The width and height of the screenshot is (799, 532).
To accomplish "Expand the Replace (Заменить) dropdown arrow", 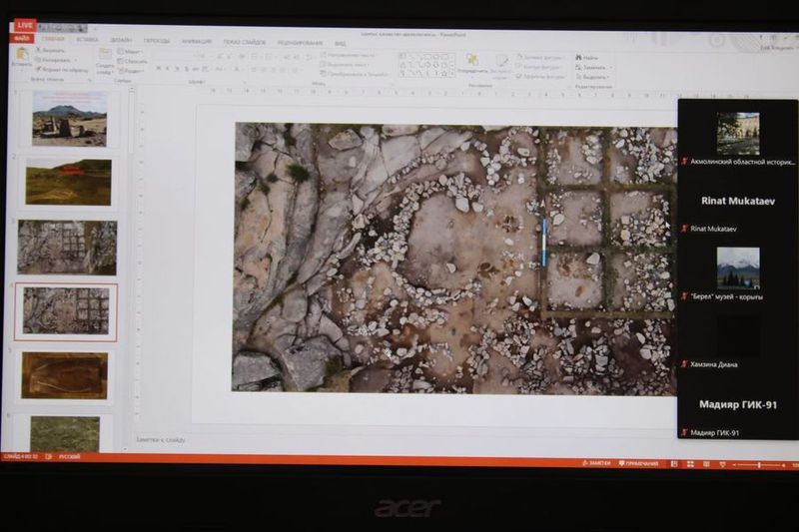I will pos(608,68).
